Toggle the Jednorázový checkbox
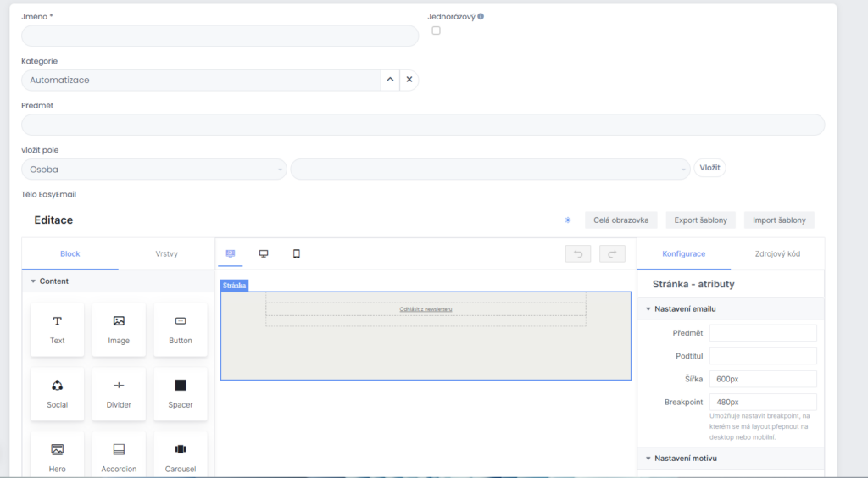This screenshot has height=478, width=868. [437, 31]
